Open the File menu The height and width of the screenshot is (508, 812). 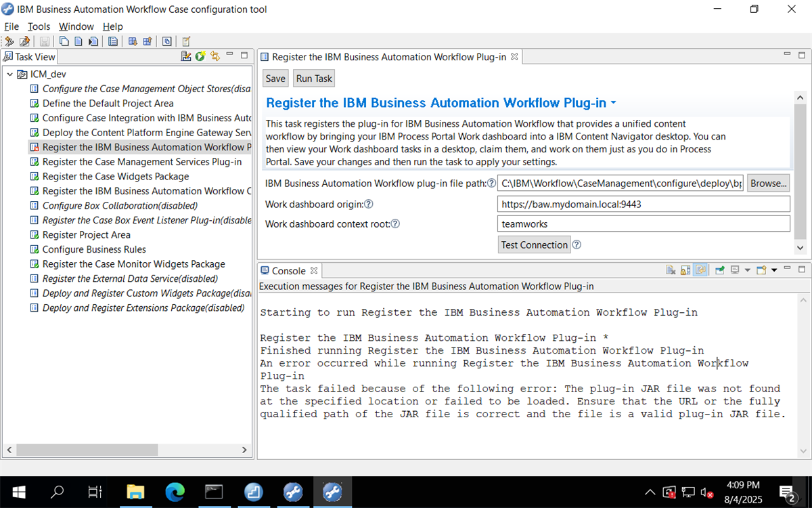pos(12,26)
